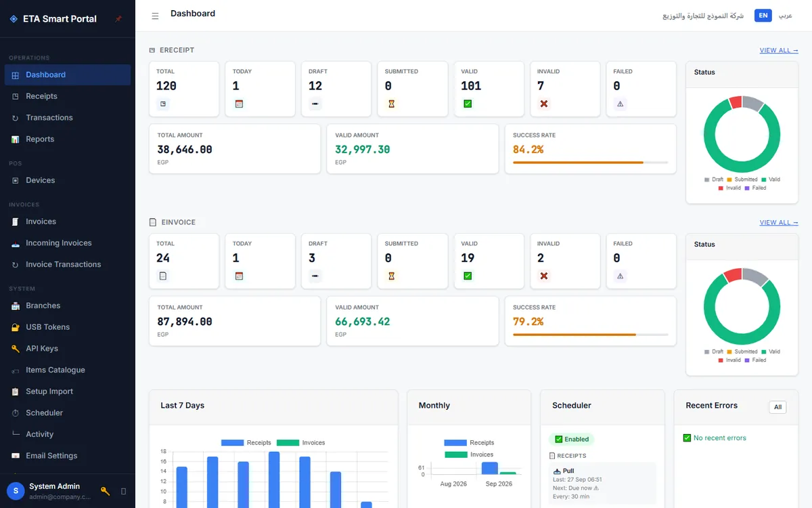This screenshot has width=812, height=508.
Task: Toggle Receipts series in Last 7 Days legend
Action: (246, 443)
